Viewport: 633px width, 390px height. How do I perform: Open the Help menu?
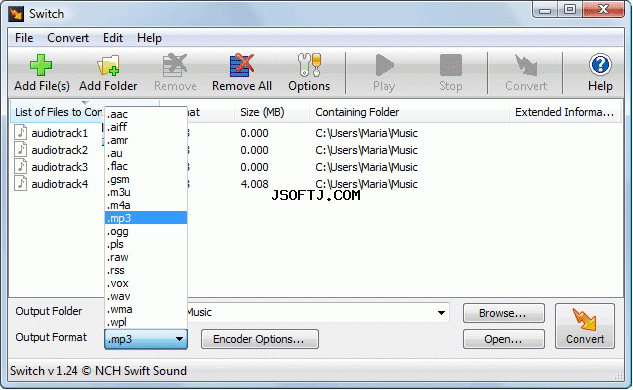pyautogui.click(x=149, y=38)
